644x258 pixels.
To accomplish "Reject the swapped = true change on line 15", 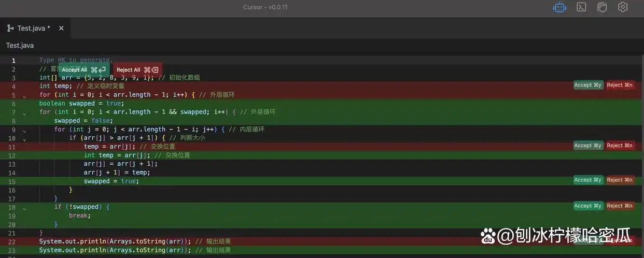I will pyautogui.click(x=620, y=180).
